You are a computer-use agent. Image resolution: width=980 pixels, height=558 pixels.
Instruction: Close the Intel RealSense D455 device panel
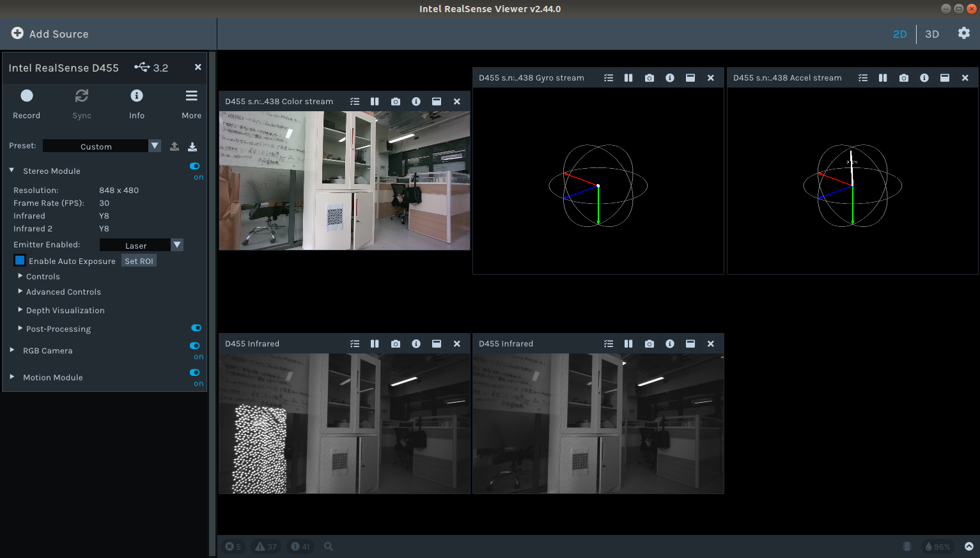198,67
